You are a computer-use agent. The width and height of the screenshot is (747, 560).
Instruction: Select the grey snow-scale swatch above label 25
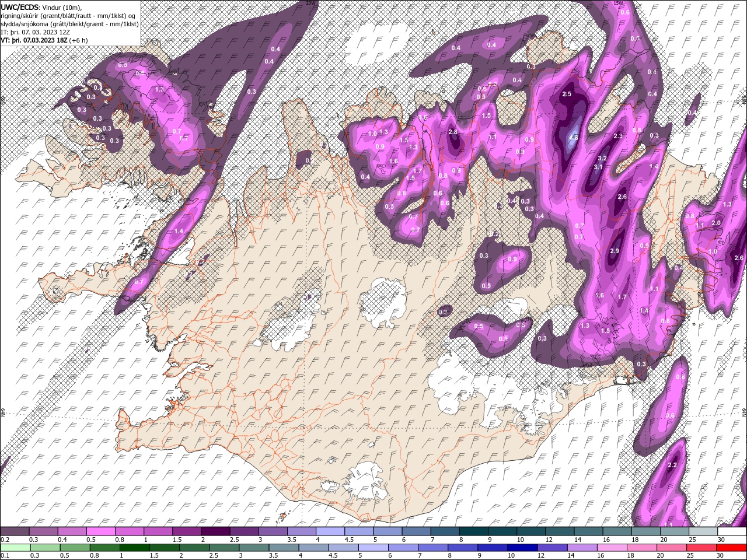click(703, 531)
